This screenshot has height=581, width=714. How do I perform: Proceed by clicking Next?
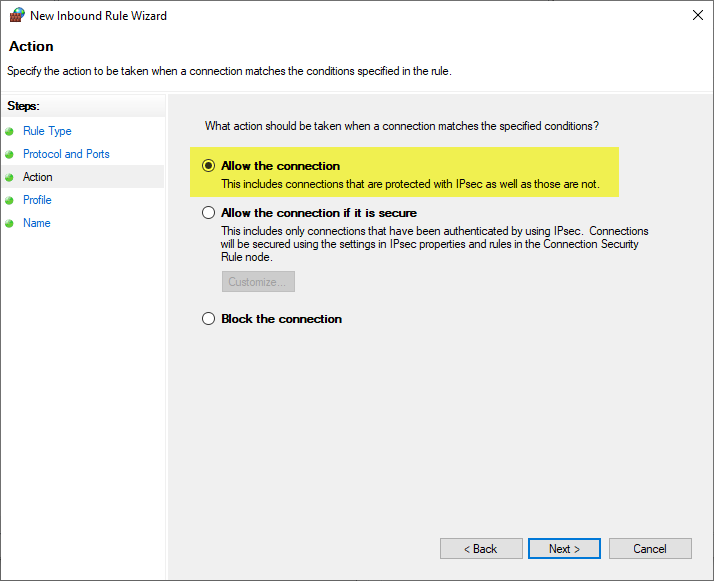565,549
